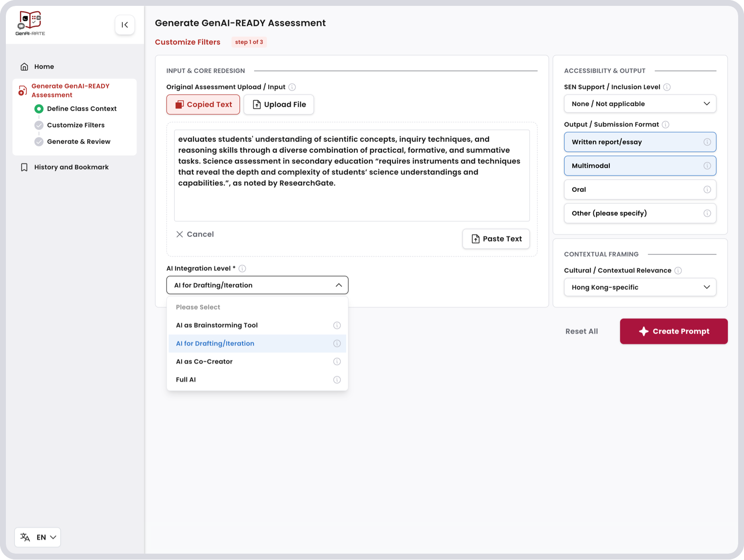This screenshot has width=744, height=560.
Task: Click the language translate icon
Action: pos(25,537)
